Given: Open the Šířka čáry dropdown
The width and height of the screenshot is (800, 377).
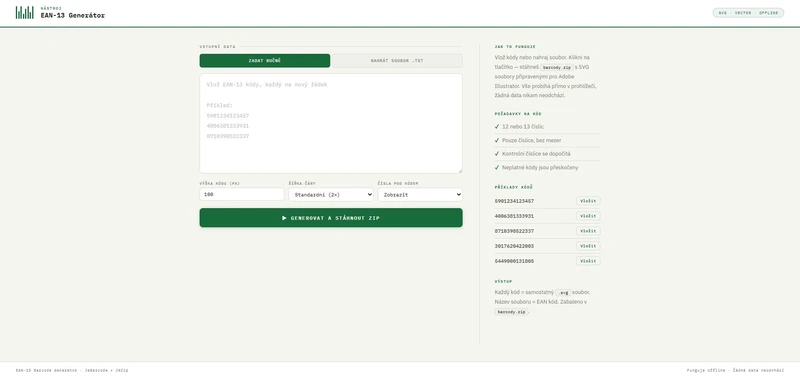Looking at the screenshot, I should 331,194.
